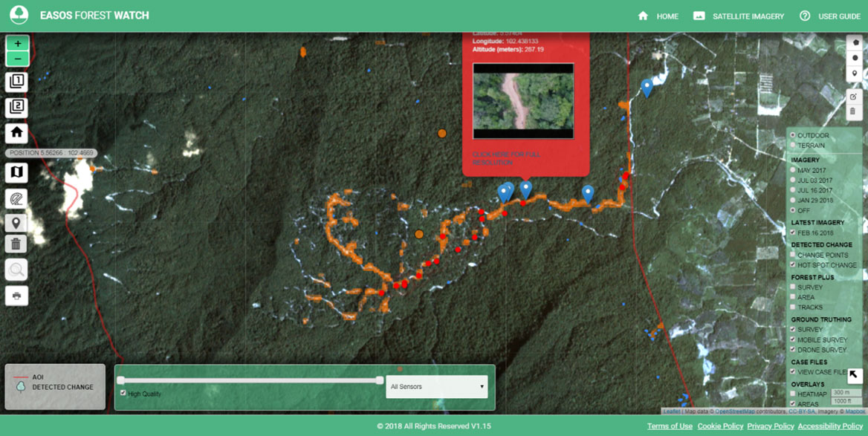Enable the CHANGE POINTS checkbox
868x436 pixels.
click(x=793, y=255)
